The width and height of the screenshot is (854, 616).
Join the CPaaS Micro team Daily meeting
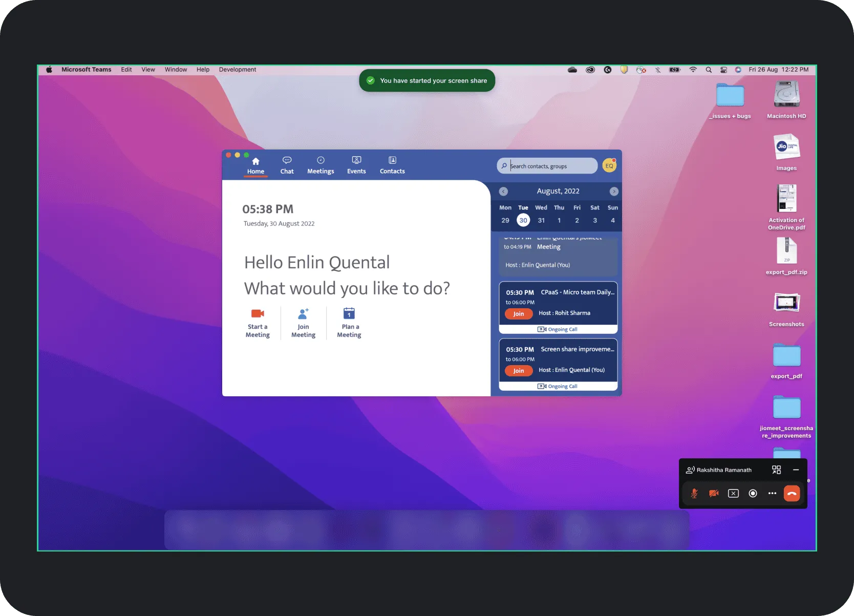click(519, 314)
